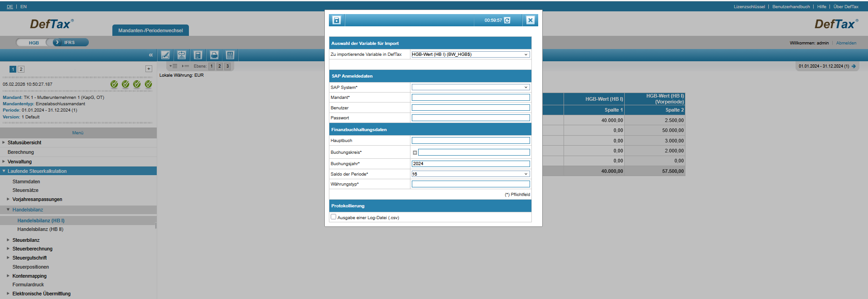Click the Hauptbuch input field
This screenshot has width=868, height=299.
coord(471,141)
